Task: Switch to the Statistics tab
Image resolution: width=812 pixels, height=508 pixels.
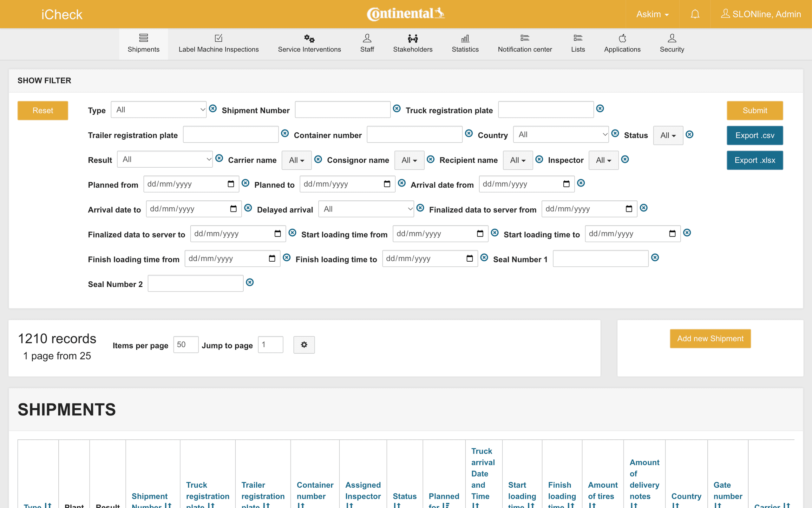Action: point(465,44)
